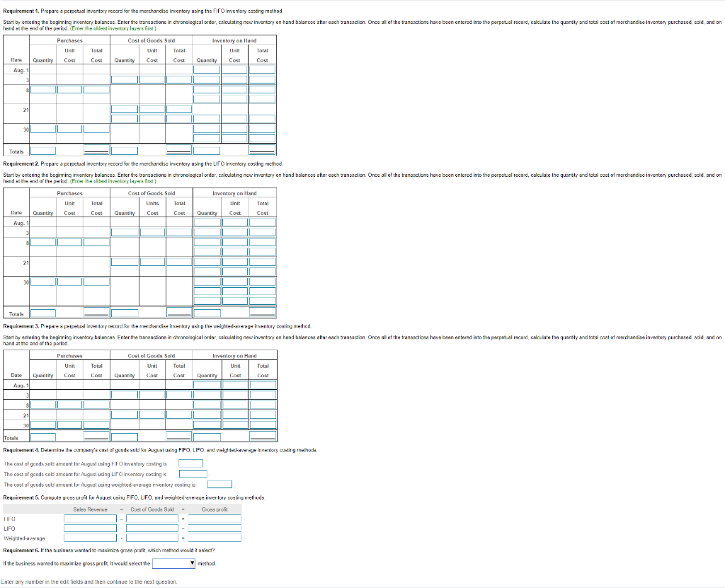Select Requirement 2 Aug. 30 purchases unit cost field

tap(70, 282)
